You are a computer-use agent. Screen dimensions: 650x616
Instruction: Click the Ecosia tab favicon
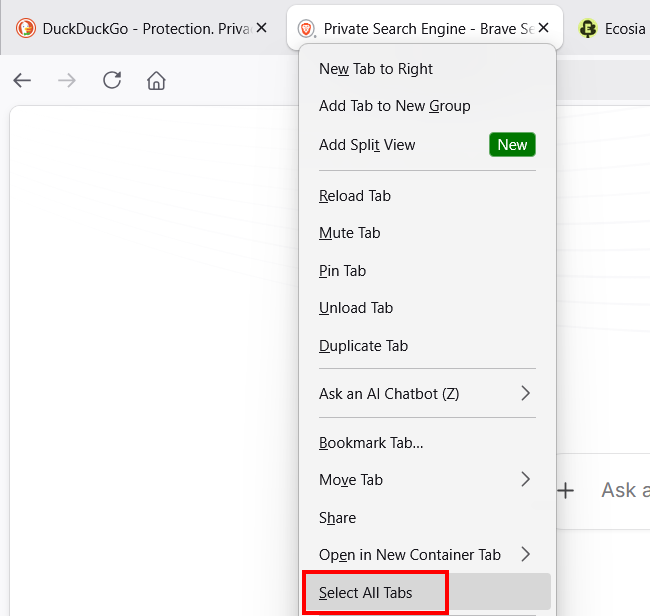coord(588,29)
